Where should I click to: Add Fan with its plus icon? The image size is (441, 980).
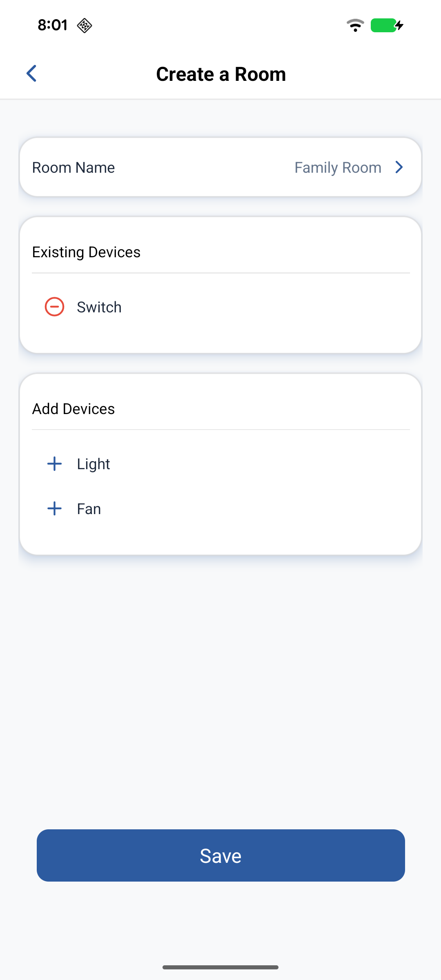point(54,509)
